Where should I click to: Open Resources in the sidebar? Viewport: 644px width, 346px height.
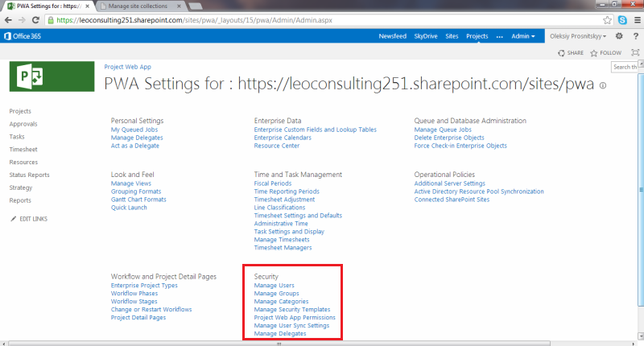click(23, 162)
